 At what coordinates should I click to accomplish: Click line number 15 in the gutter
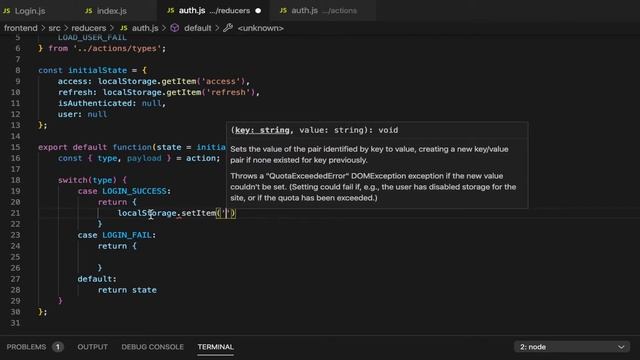click(x=15, y=147)
